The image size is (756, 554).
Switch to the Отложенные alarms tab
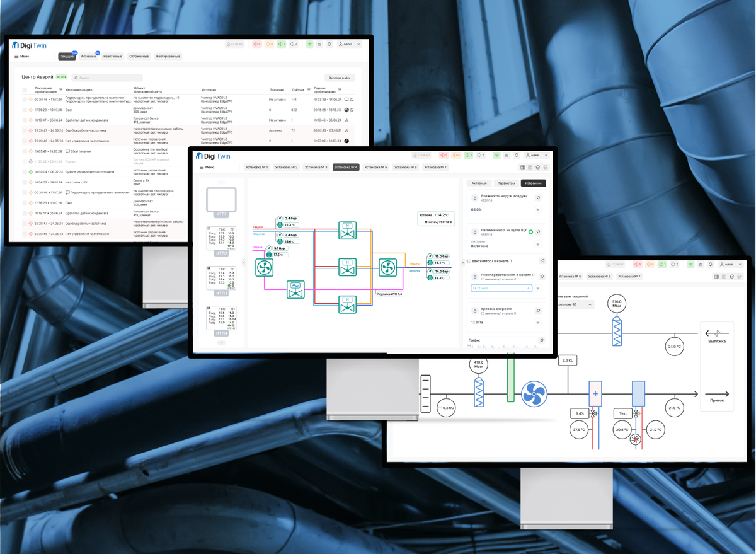tap(139, 56)
